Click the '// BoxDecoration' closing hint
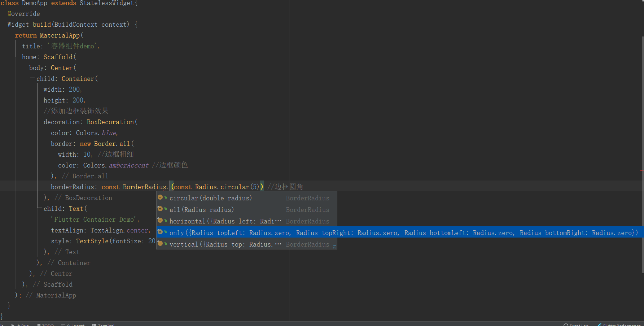Viewport: 644px width, 326px height. (x=83, y=198)
